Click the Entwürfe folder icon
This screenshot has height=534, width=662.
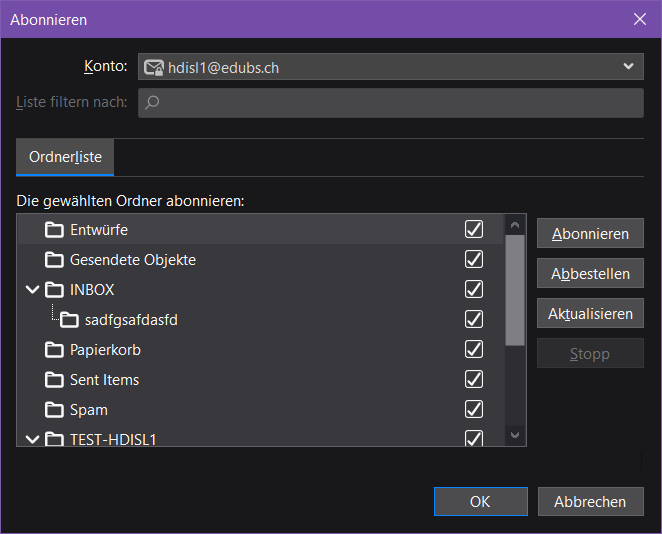click(54, 230)
